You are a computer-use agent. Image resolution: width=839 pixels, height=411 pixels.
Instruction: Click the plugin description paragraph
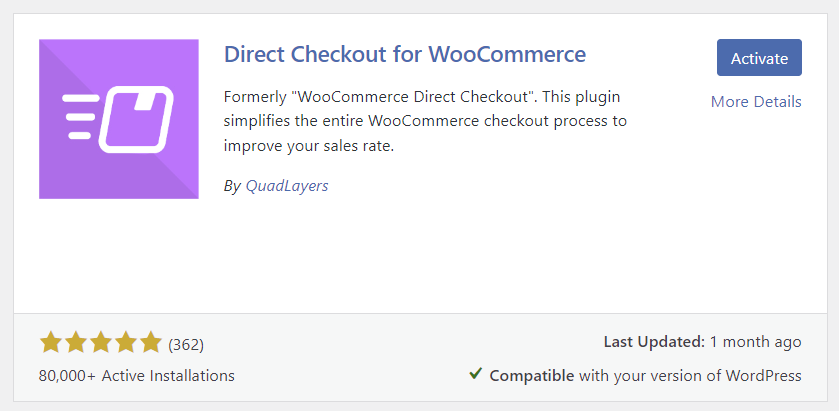coord(426,121)
